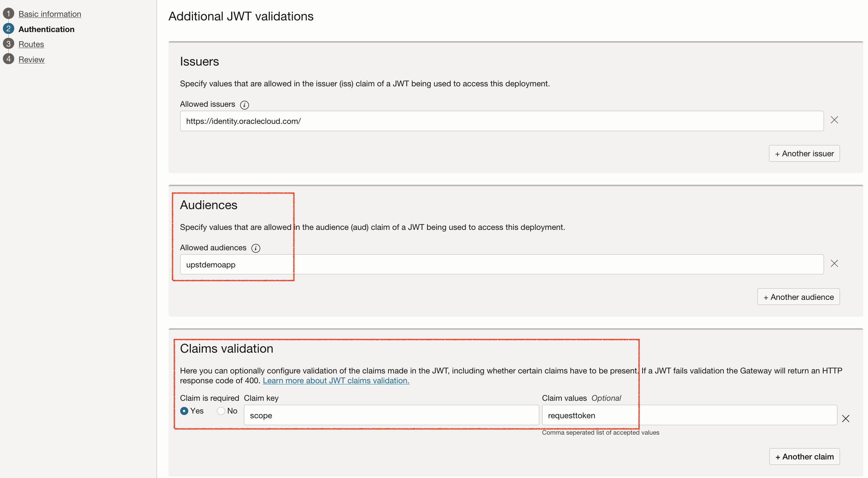The image size is (868, 478).
Task: Add another issuer
Action: pos(804,154)
